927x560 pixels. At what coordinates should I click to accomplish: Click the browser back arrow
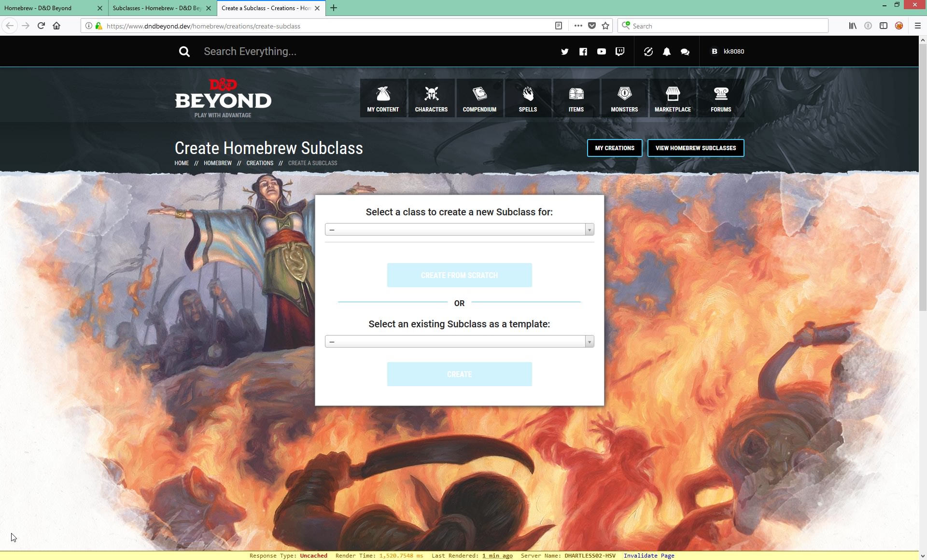point(10,26)
